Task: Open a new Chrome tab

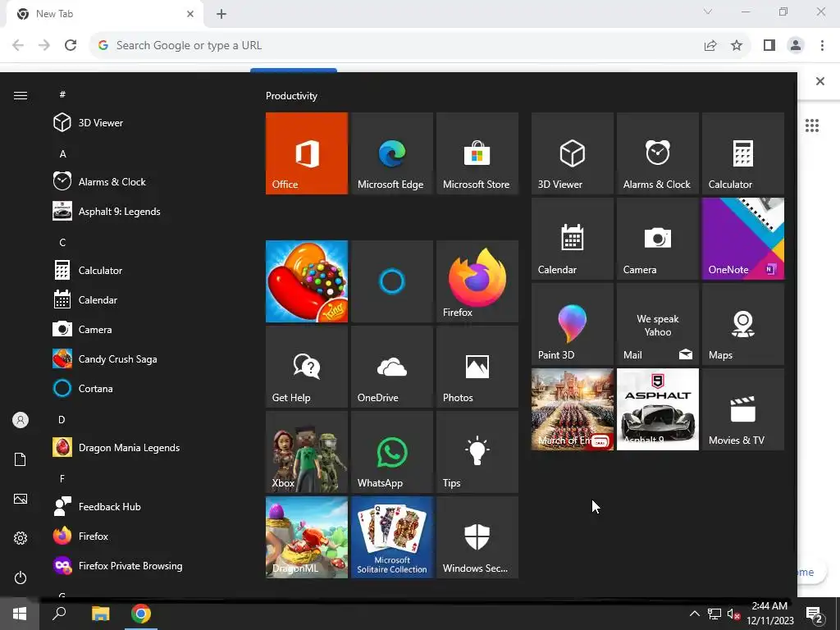Action: (x=221, y=14)
